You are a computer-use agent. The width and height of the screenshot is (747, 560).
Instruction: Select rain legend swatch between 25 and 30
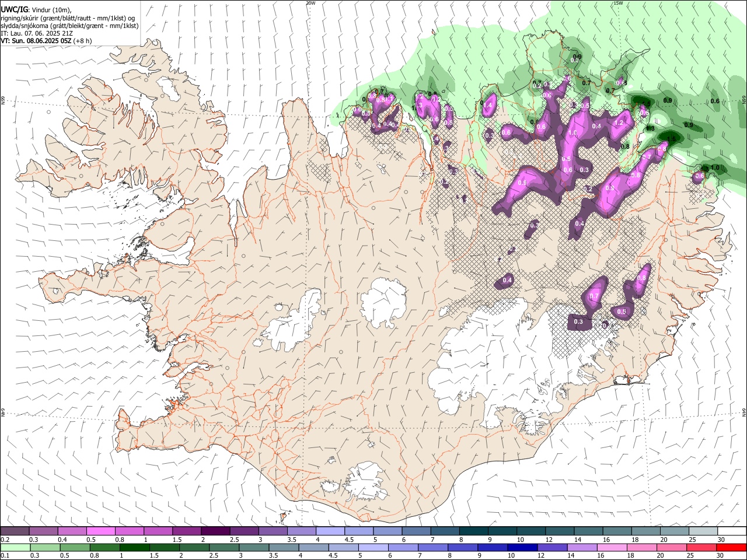(x=701, y=548)
